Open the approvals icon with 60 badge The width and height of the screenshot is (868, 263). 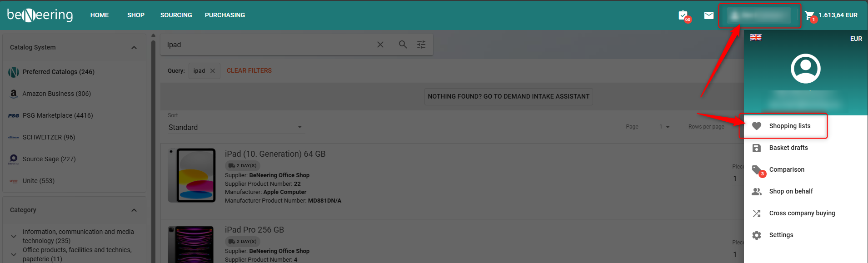click(x=683, y=15)
